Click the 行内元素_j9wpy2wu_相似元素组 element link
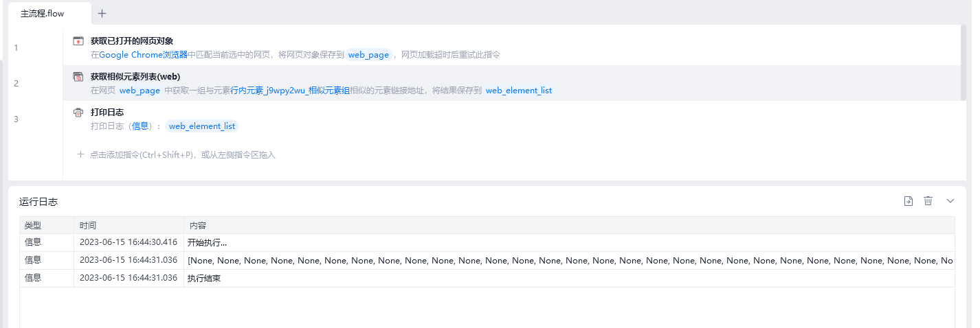The height and width of the screenshot is (328, 980). pyautogui.click(x=289, y=91)
